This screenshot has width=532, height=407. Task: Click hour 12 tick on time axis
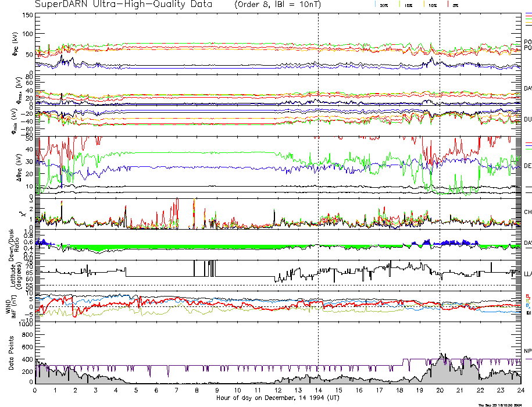coord(278,390)
